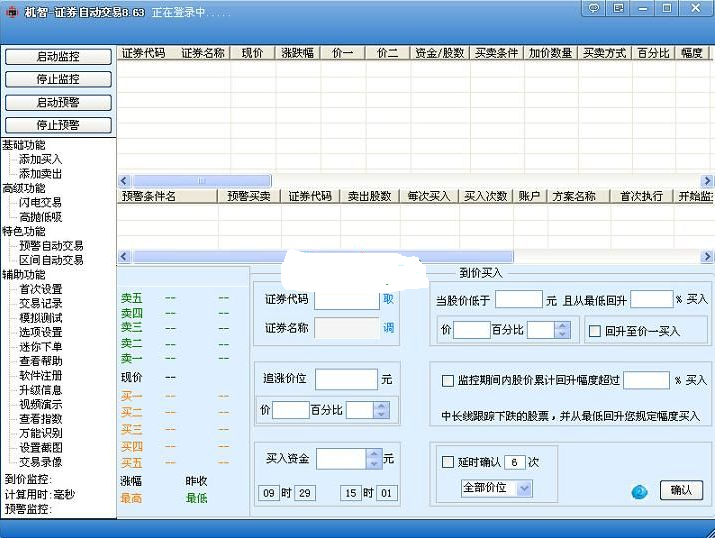The height and width of the screenshot is (538, 716).
Task: Click the 启动预警 button
Action: click(58, 102)
